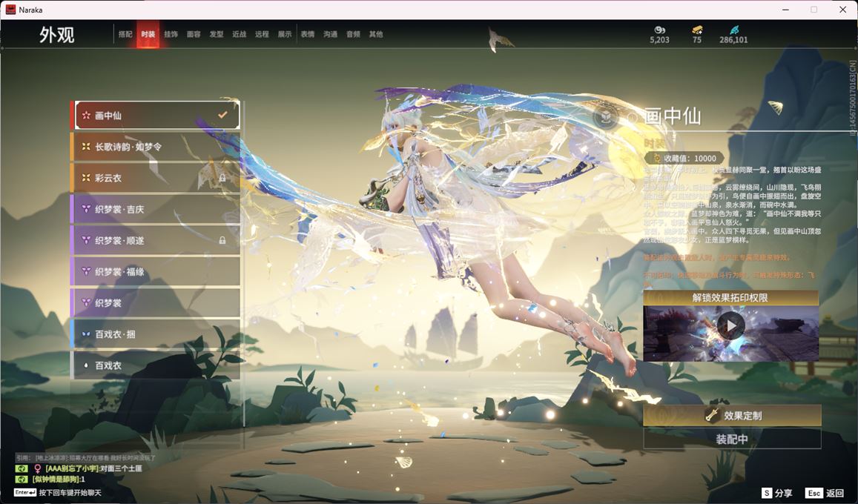
Task: Select the 织梦裳·吉庆 outfit
Action: [156, 209]
